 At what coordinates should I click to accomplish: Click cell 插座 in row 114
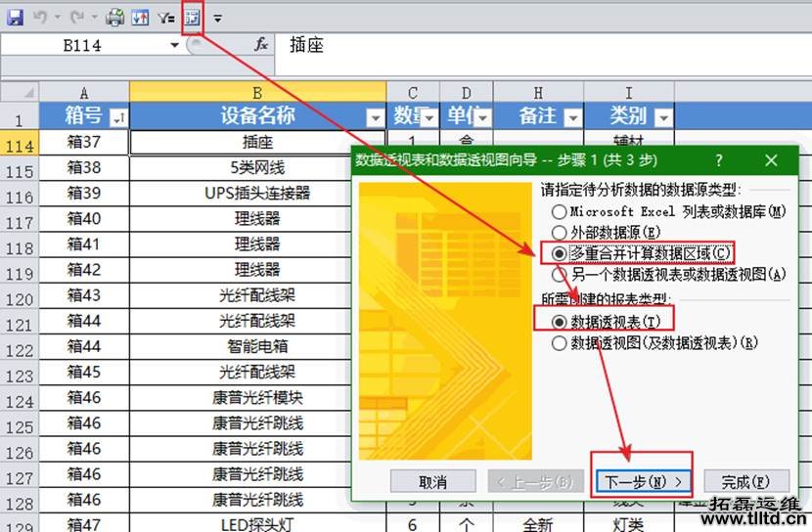pos(258,143)
